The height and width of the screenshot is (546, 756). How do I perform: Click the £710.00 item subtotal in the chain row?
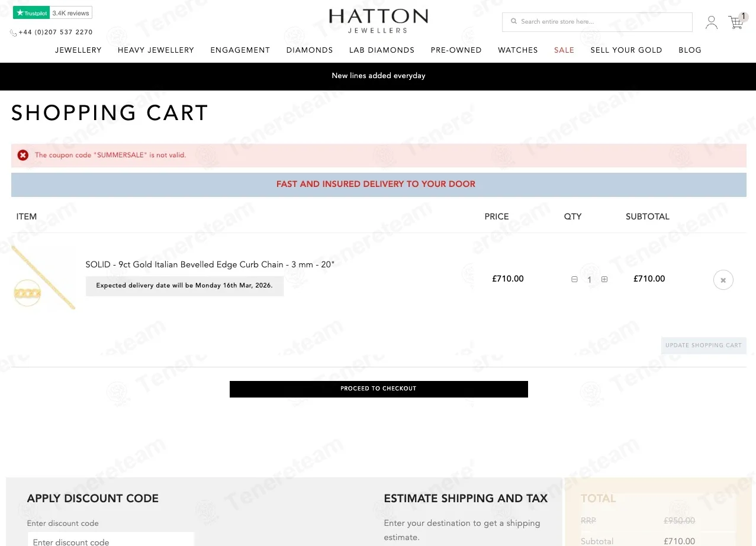[649, 279]
